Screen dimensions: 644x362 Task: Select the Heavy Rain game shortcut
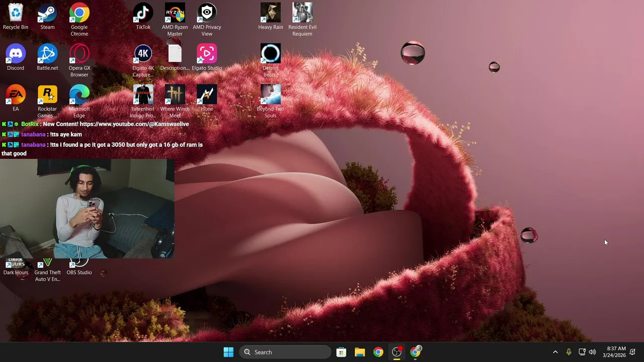[x=271, y=17]
